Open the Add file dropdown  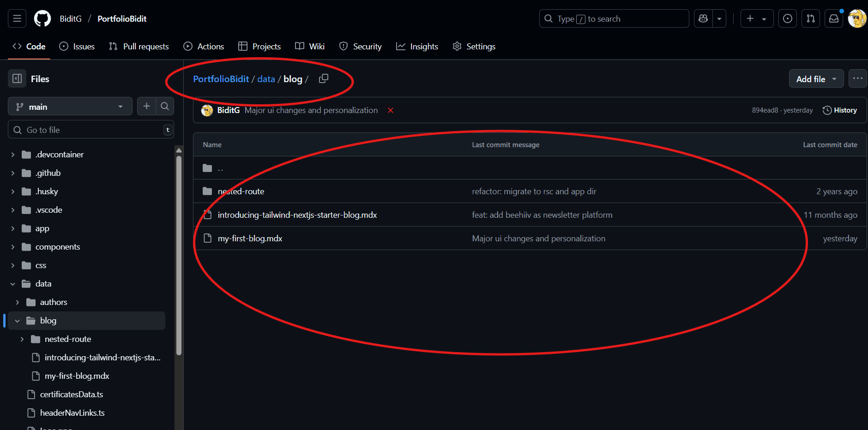pos(816,79)
